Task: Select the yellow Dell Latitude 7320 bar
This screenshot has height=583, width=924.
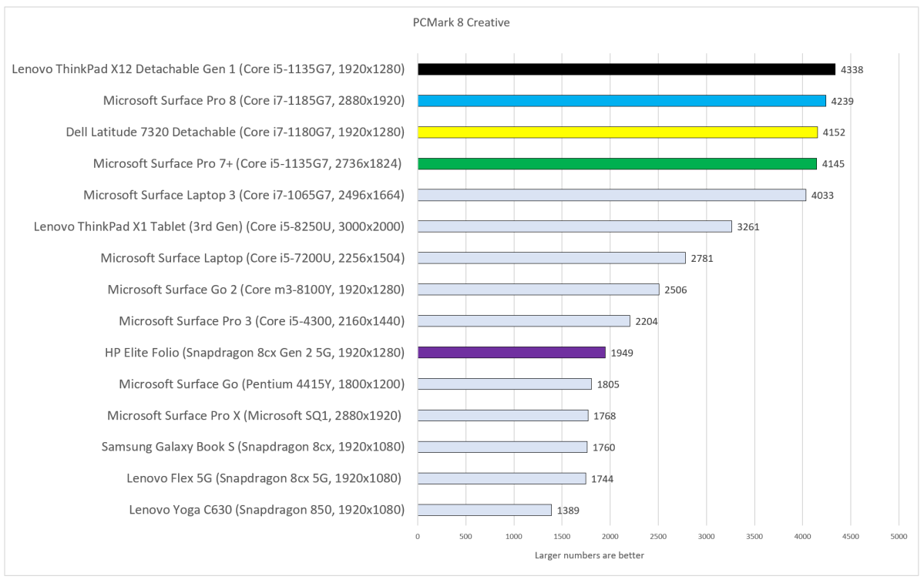Action: 617,132
